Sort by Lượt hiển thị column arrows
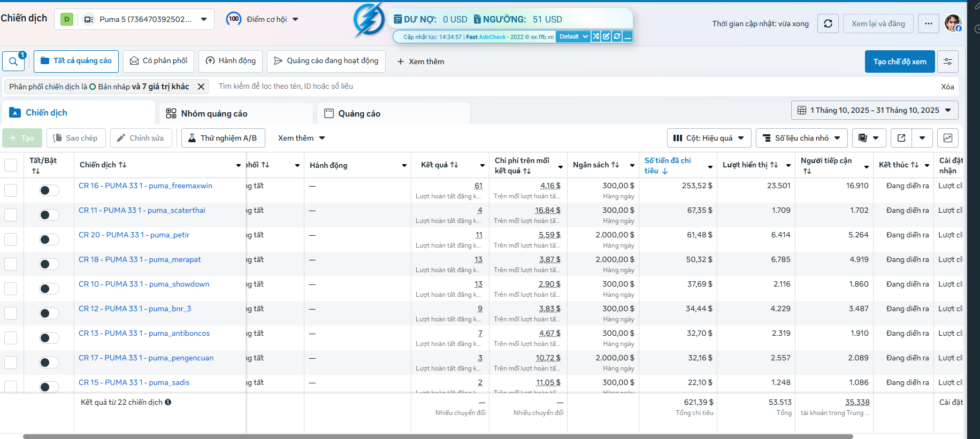The height and width of the screenshot is (439, 980). coord(774,165)
